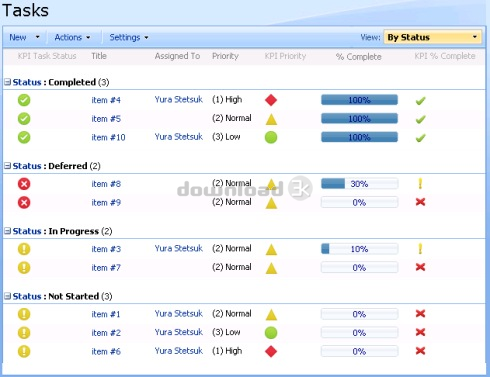
Task: Click red cross KPI complete icon for item #7
Action: 420,267
